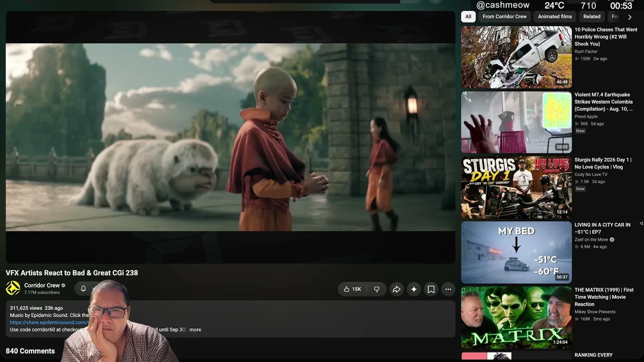Open the 'MY BED -51°C' video thumbnail
The height and width of the screenshot is (362, 644).
coord(516,252)
